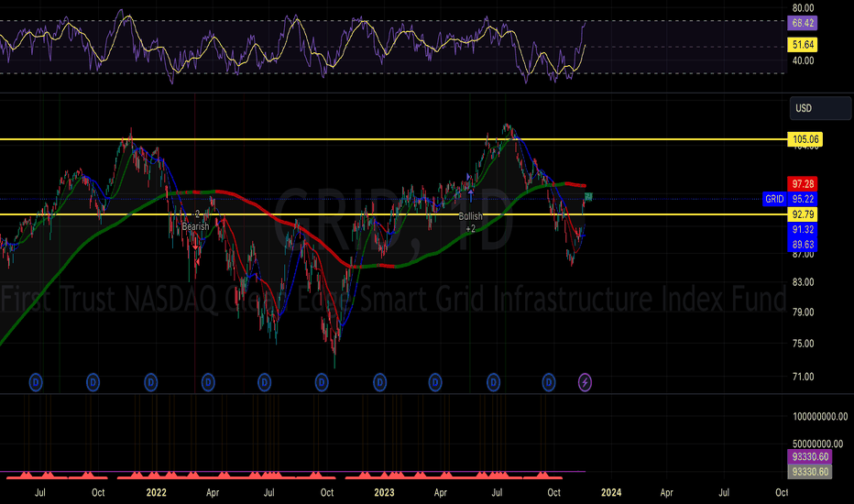Click the 71.00 level on price scale

[803, 377]
